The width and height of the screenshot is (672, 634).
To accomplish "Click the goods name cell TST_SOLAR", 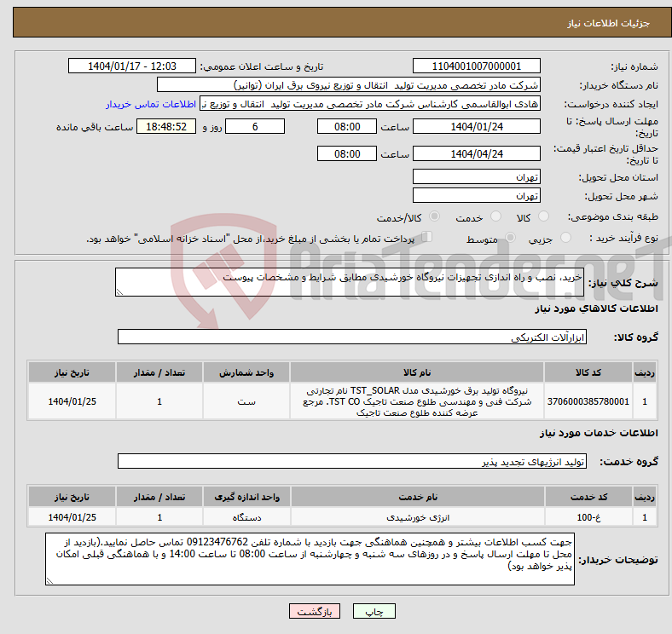I will tap(417, 401).
